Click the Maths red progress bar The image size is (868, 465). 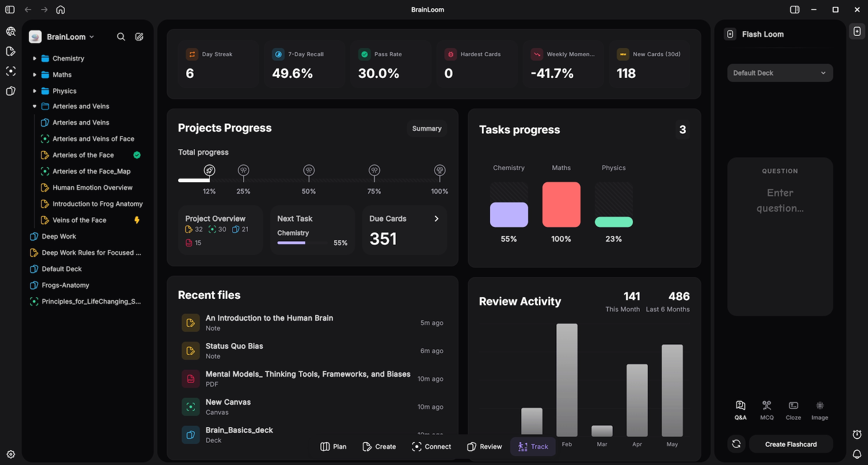561,204
